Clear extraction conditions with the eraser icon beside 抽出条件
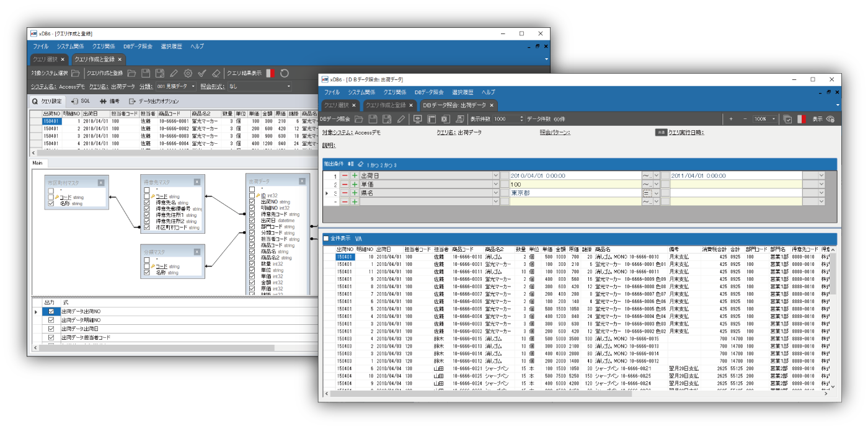The width and height of the screenshot is (868, 429). (x=361, y=165)
